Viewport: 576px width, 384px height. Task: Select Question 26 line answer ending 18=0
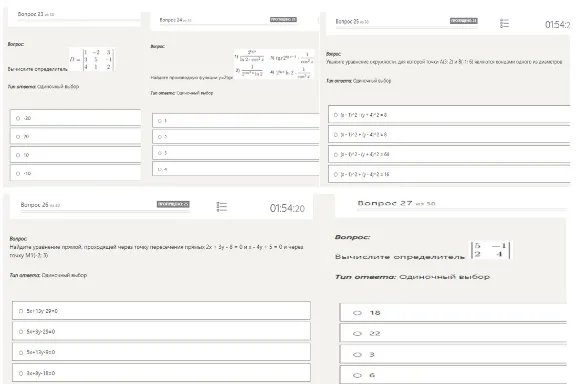(161, 373)
